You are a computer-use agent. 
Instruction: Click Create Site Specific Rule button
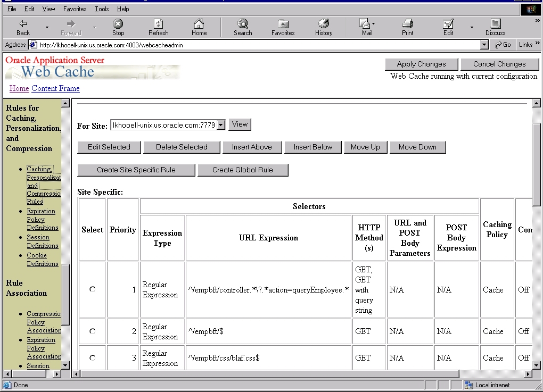136,170
